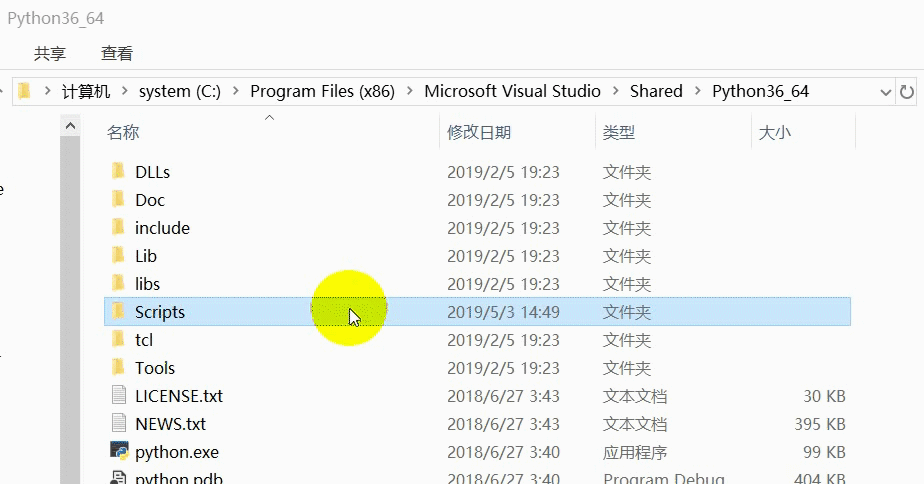This screenshot has height=484, width=924.
Task: Select the Scripts folder name
Action: click(x=160, y=312)
